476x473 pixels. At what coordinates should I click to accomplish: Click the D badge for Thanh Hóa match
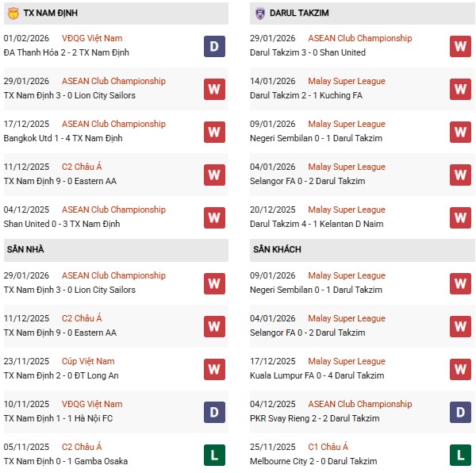click(x=214, y=45)
